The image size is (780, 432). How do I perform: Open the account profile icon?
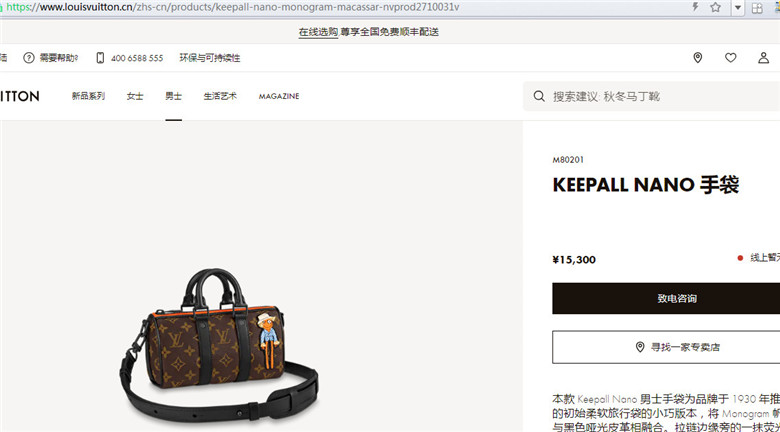pyautogui.click(x=763, y=58)
